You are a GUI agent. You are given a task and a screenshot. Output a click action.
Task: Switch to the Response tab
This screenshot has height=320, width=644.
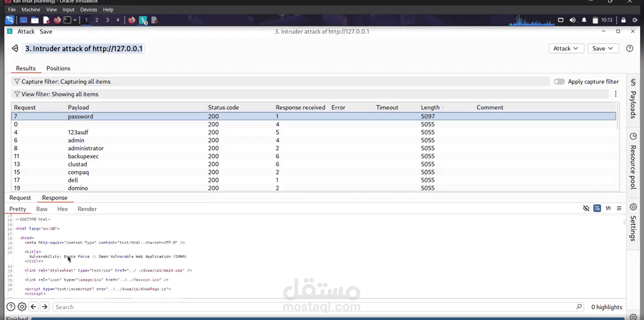[55, 198]
